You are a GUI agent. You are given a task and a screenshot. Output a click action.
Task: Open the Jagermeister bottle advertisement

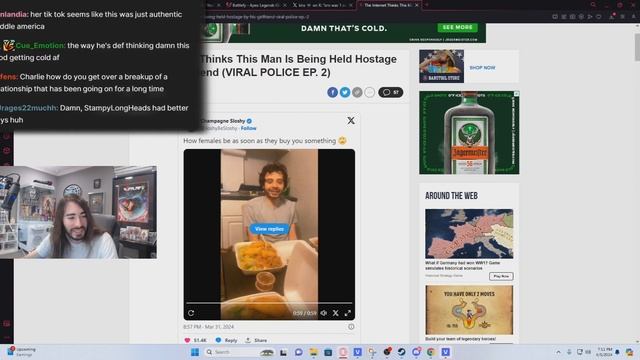click(469, 133)
